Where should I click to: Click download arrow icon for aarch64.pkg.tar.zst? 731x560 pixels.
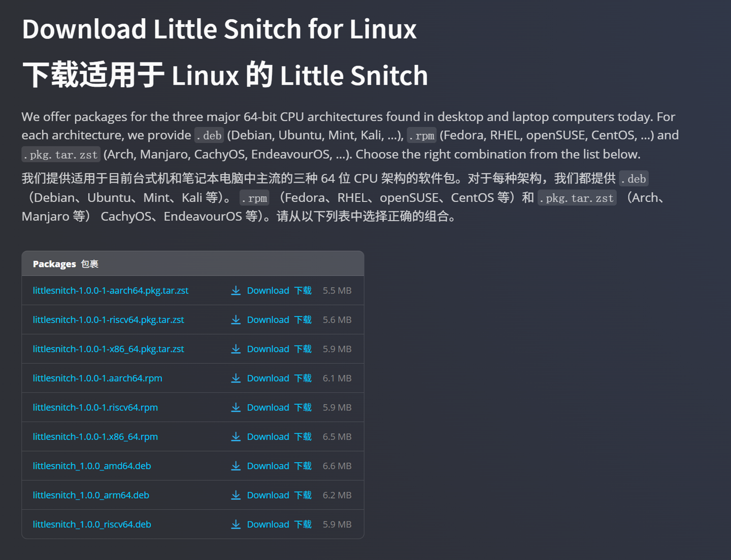click(236, 291)
